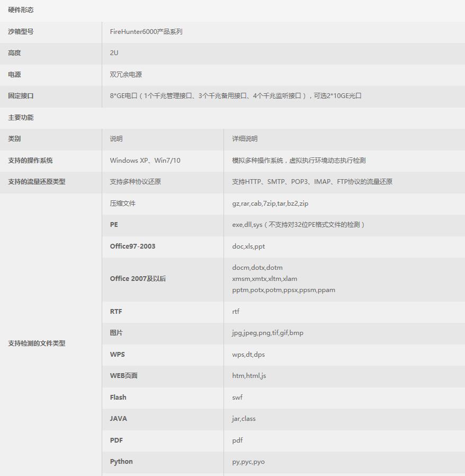Click the '2U' height value
Viewport: 465px width, 476px height.
coord(114,53)
